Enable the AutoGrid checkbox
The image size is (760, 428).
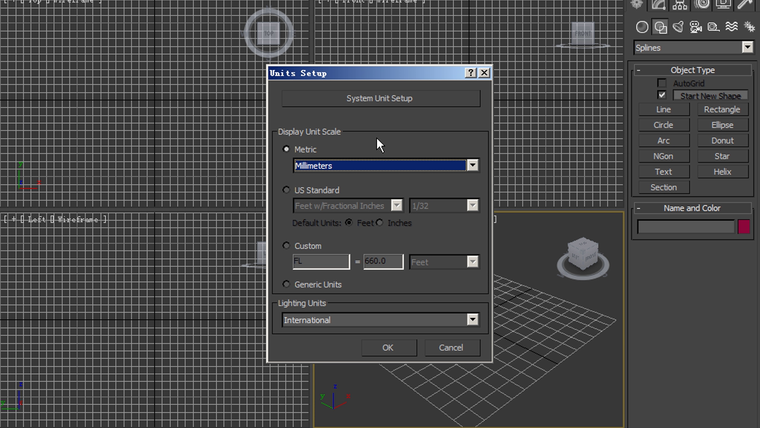click(x=661, y=83)
